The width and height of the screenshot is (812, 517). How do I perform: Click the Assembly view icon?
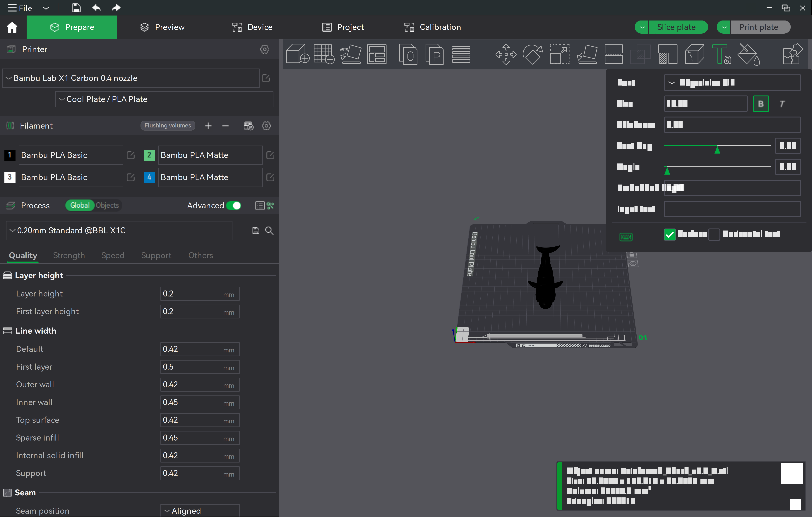click(x=792, y=54)
